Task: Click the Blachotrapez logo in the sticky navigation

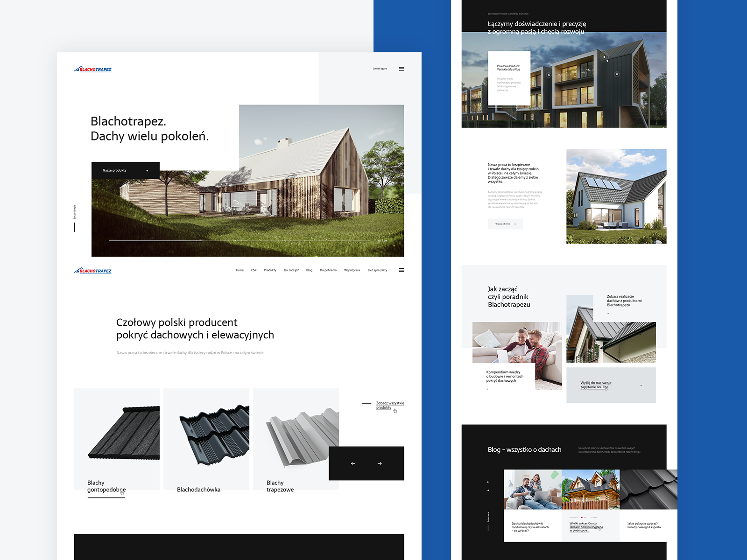Action: point(92,271)
